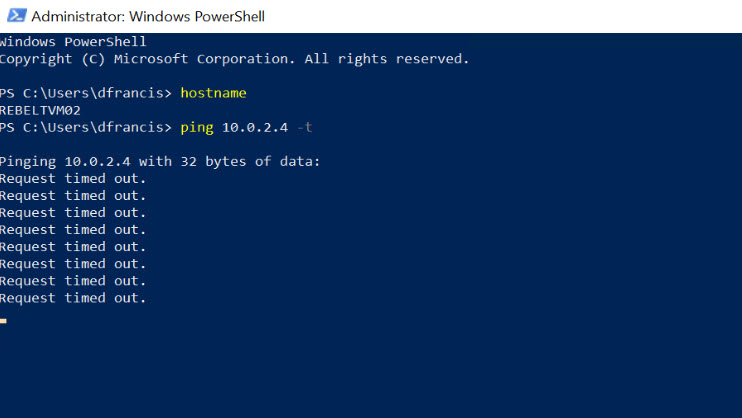The image size is (742, 418).
Task: Click the PowerShell icon in title bar
Action: point(17,16)
